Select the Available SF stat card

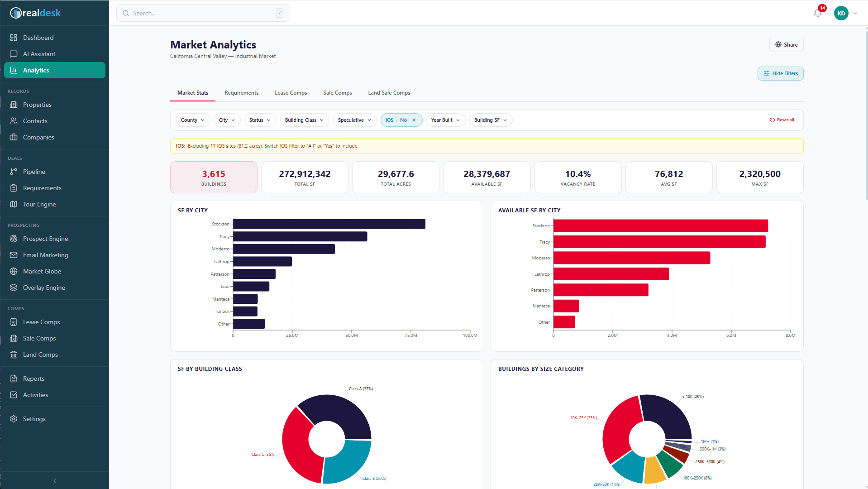(487, 177)
